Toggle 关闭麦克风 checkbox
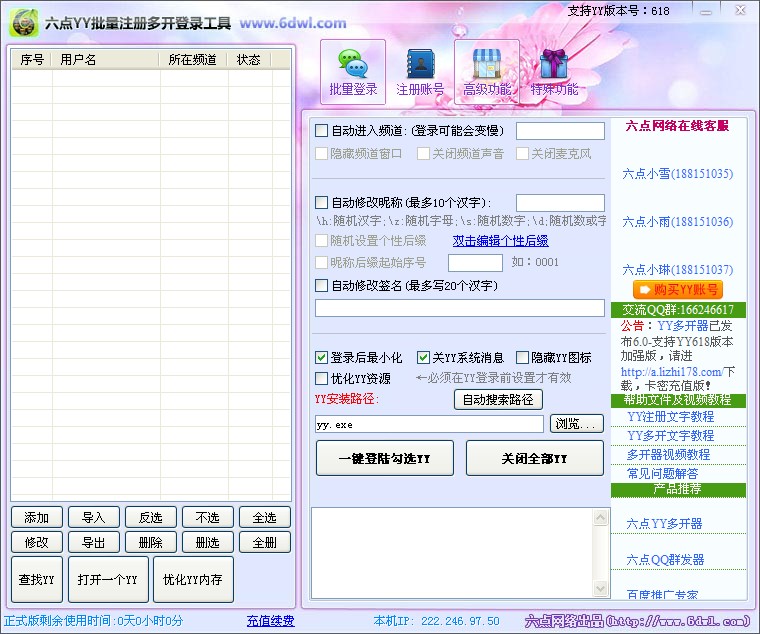The height and width of the screenshot is (634, 760). click(x=522, y=154)
